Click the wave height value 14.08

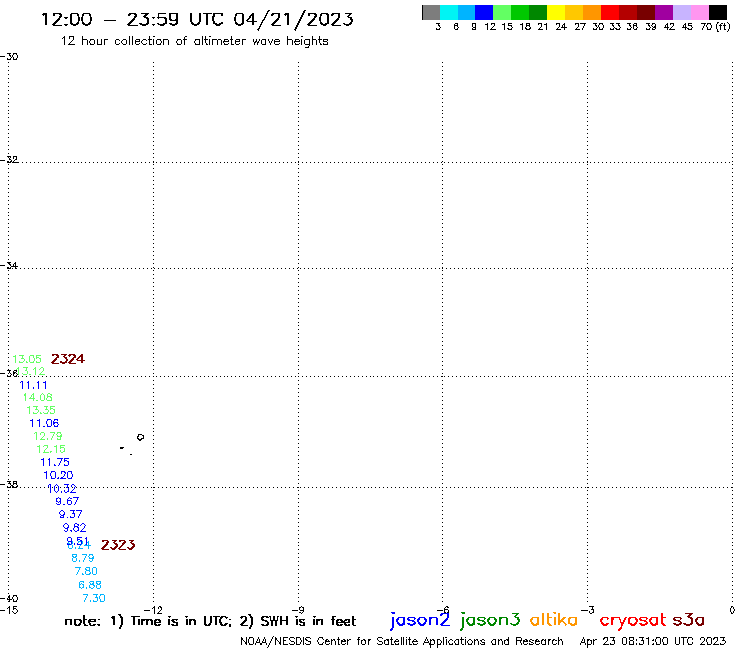pos(37,397)
